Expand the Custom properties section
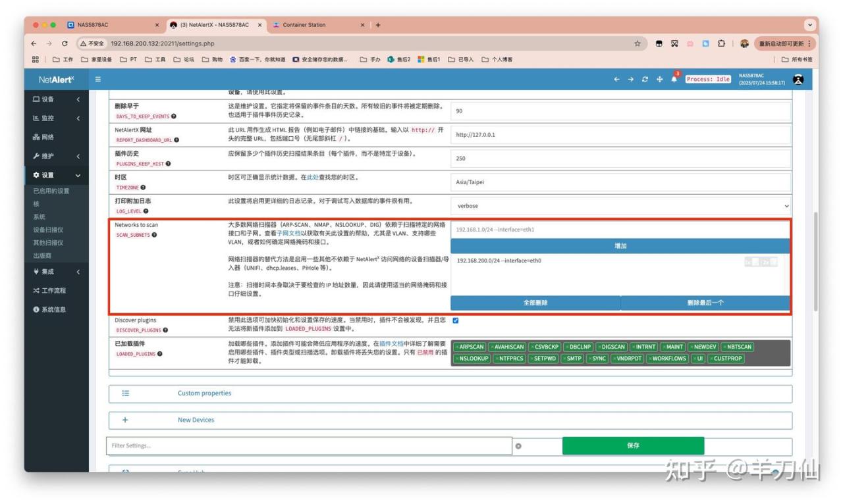This screenshot has height=504, width=843. point(204,393)
